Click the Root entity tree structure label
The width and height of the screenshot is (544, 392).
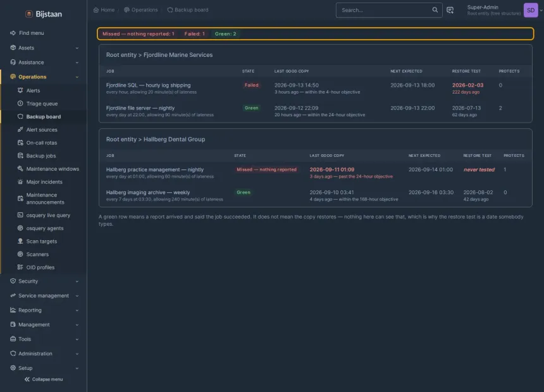click(493, 13)
